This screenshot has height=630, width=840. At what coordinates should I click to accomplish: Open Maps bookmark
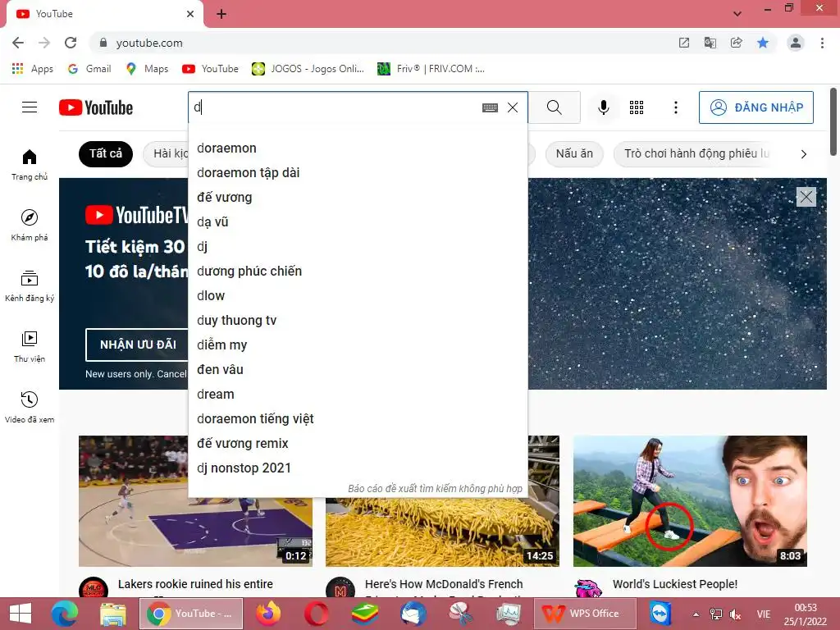tap(148, 69)
